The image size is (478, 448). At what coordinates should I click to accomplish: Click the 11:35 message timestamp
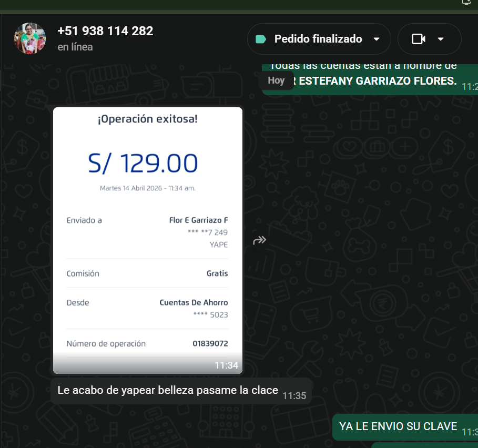[x=294, y=395]
